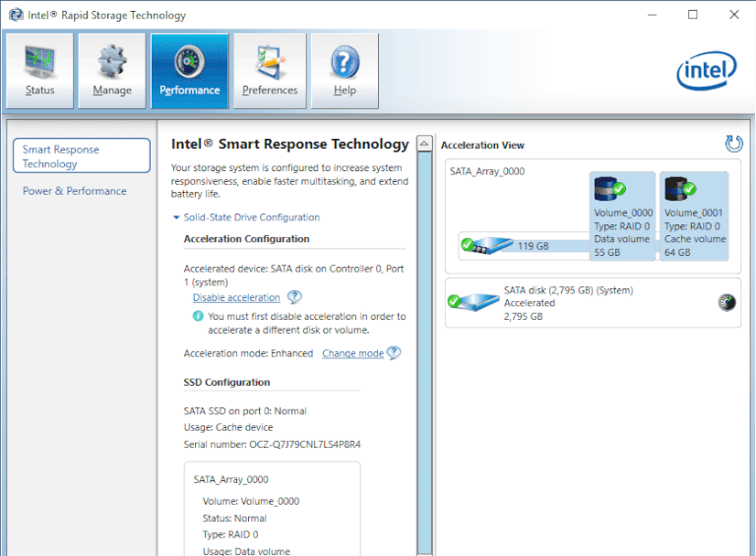The image size is (756, 556).
Task: Select the Volume_0001 cache volume icon
Action: click(x=680, y=189)
